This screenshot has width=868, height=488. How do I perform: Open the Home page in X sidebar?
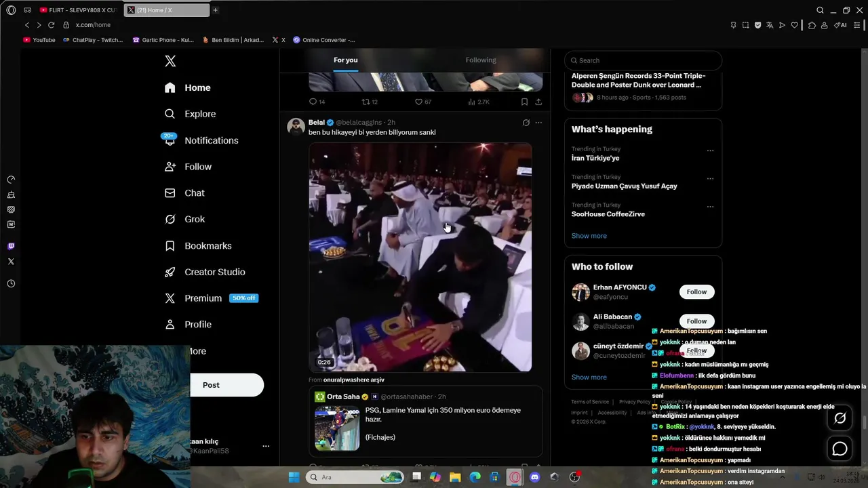(188, 87)
